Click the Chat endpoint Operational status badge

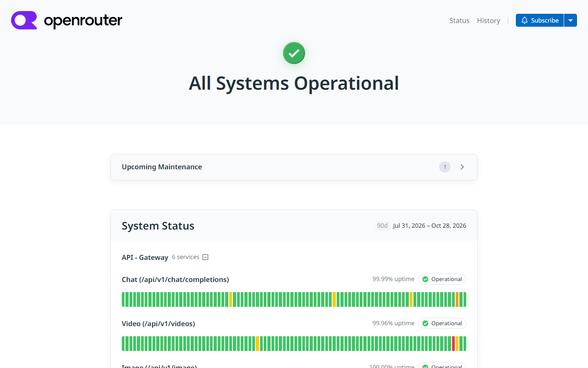coord(442,279)
